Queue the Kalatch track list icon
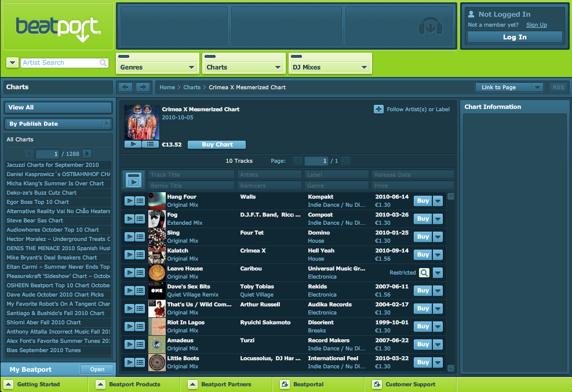The height and width of the screenshot is (392, 572). click(x=140, y=255)
